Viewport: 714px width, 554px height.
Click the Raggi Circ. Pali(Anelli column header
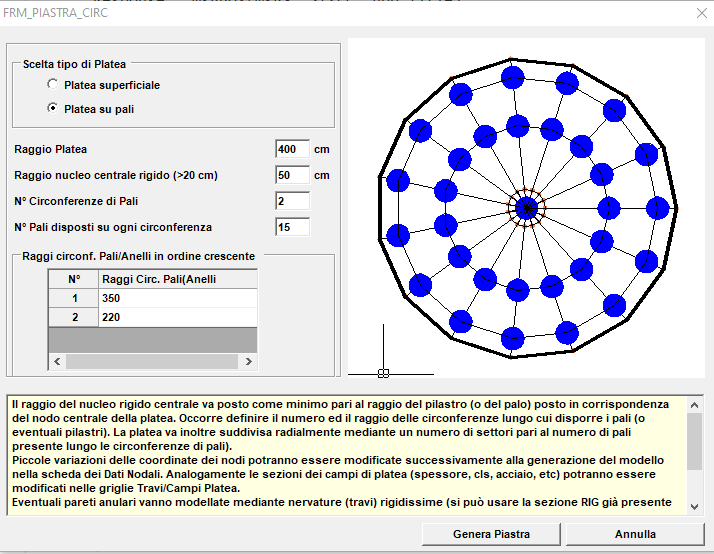tap(178, 279)
